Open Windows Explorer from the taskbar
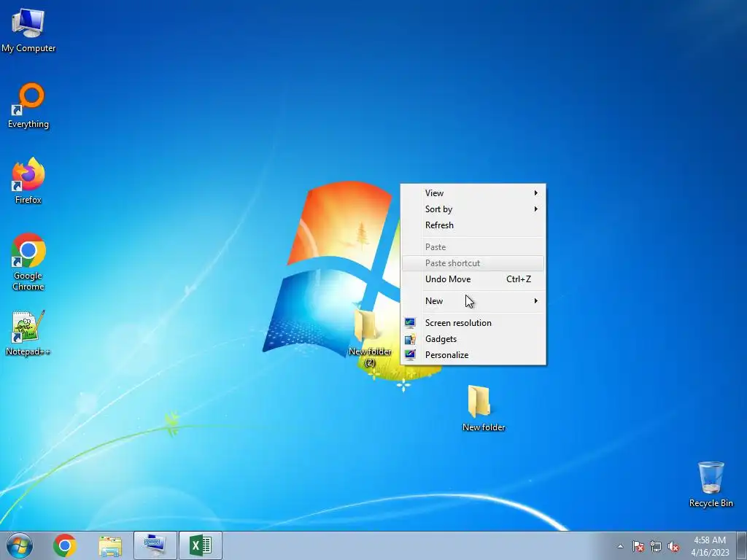747x560 pixels. [110, 545]
